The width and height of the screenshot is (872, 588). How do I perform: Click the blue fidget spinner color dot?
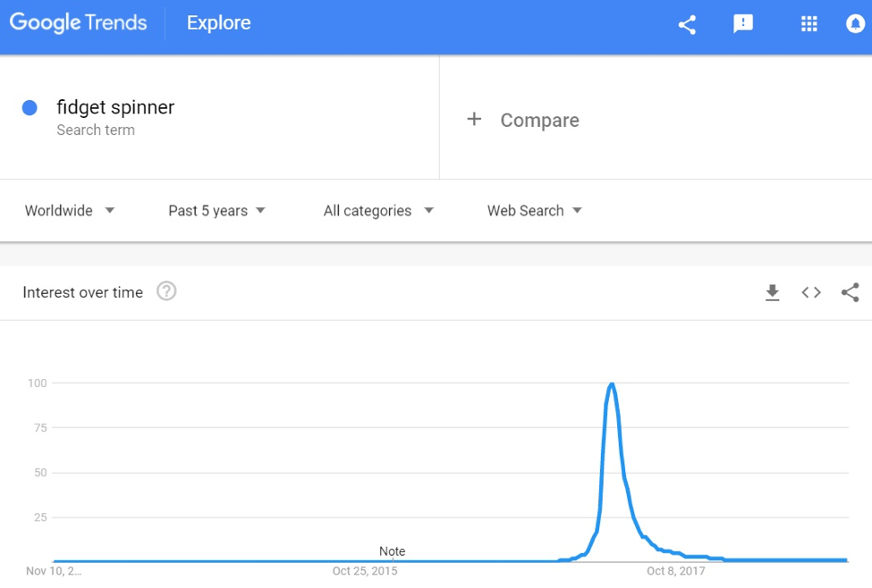[x=30, y=108]
